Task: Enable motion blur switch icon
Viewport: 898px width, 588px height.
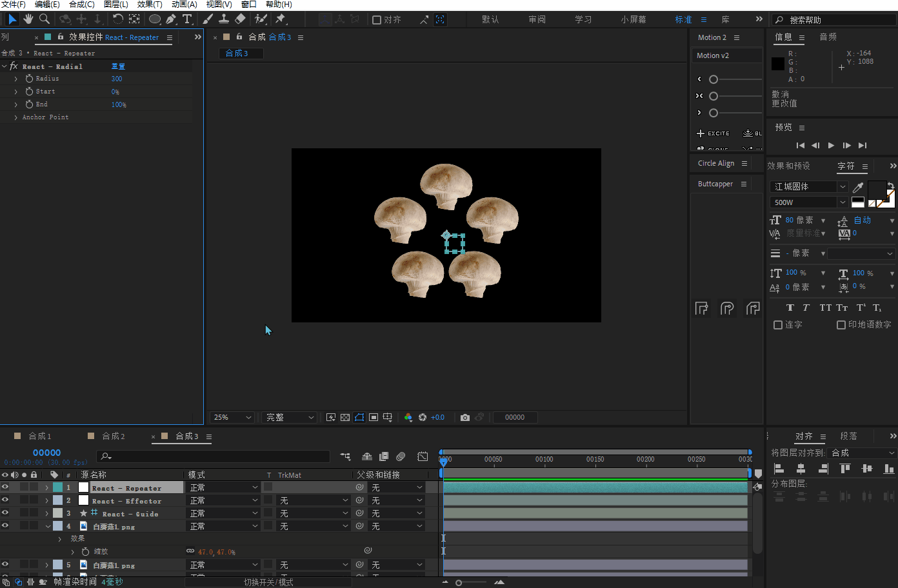Action: pos(401,456)
